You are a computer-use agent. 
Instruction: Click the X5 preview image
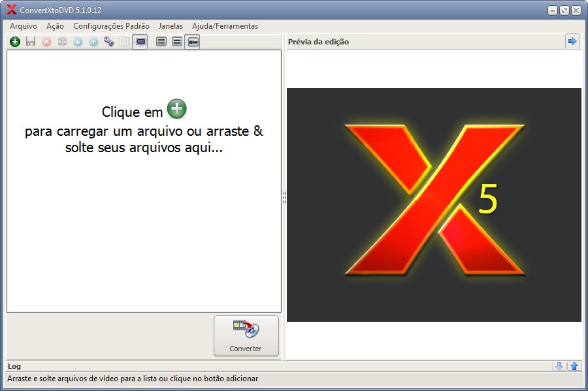[434, 205]
